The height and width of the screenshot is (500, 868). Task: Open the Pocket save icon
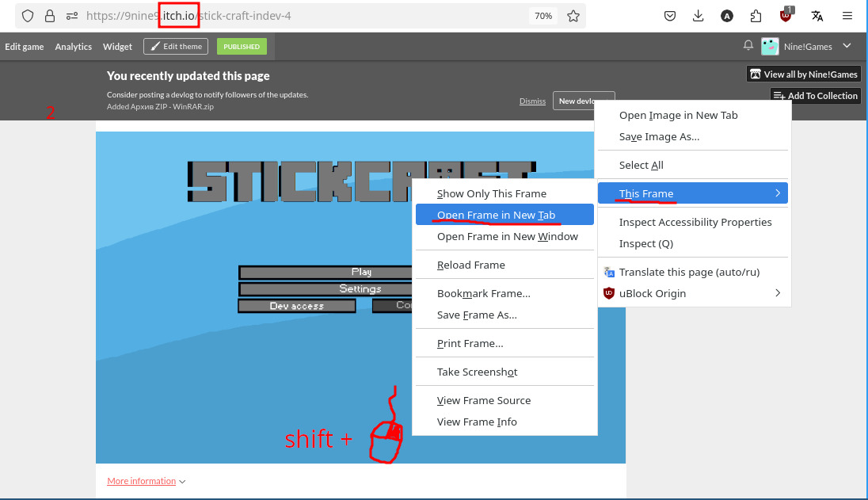tap(670, 16)
